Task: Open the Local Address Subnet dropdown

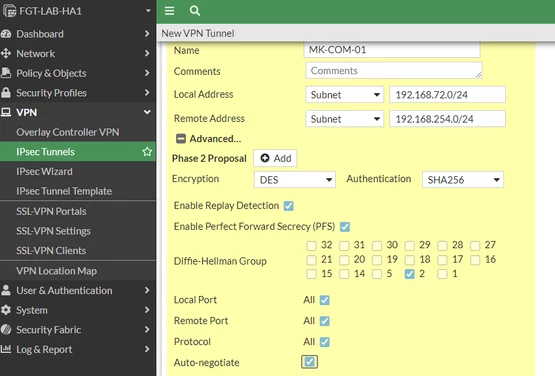Action: click(344, 95)
